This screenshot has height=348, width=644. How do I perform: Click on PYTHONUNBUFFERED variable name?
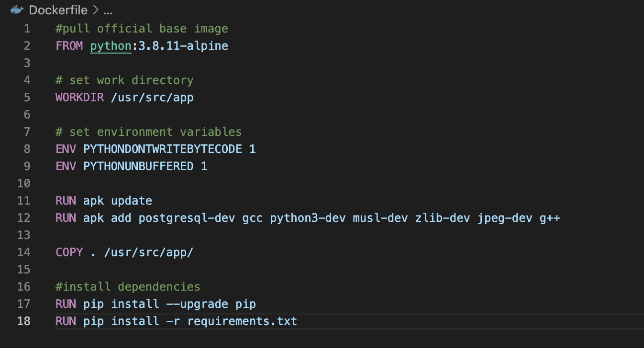coord(138,166)
